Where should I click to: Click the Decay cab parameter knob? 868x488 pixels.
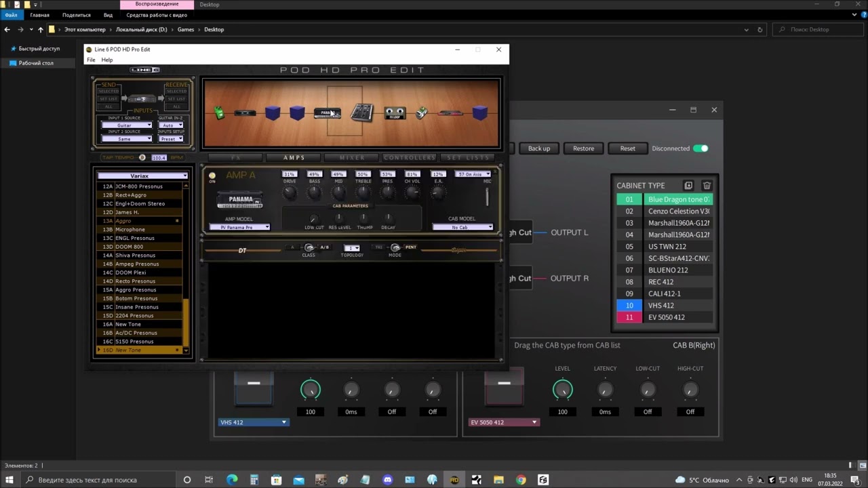tap(388, 219)
